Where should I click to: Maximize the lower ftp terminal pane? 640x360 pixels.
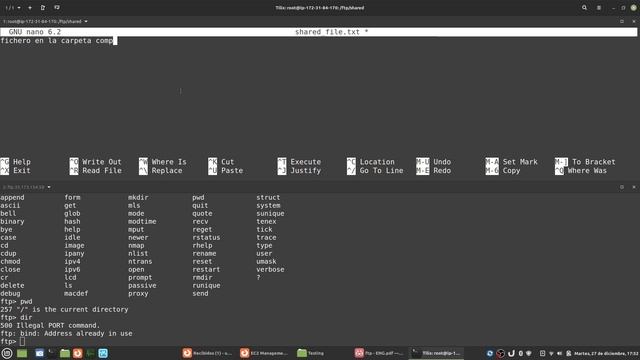point(622,187)
